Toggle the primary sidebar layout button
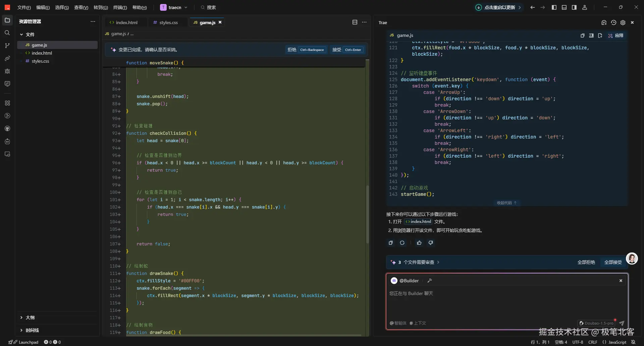This screenshot has height=346, width=644. point(554,7)
